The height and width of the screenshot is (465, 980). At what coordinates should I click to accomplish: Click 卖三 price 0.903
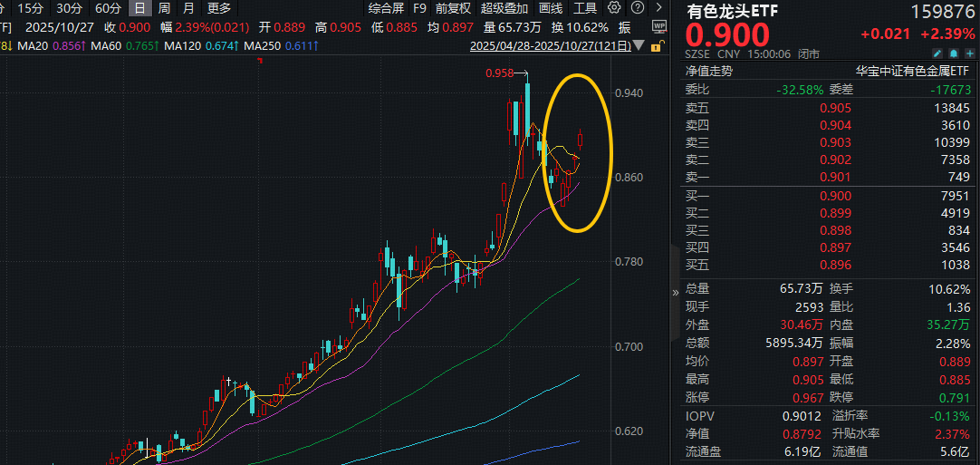click(x=836, y=142)
